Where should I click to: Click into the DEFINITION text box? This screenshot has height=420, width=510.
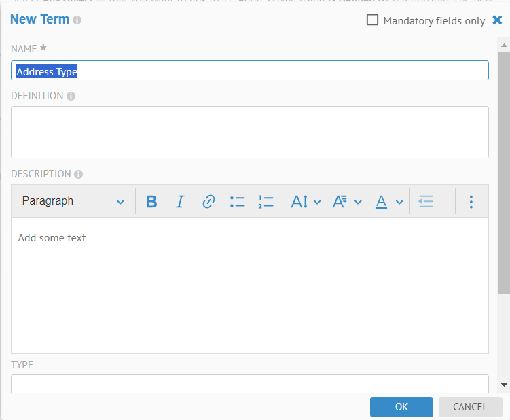point(249,132)
